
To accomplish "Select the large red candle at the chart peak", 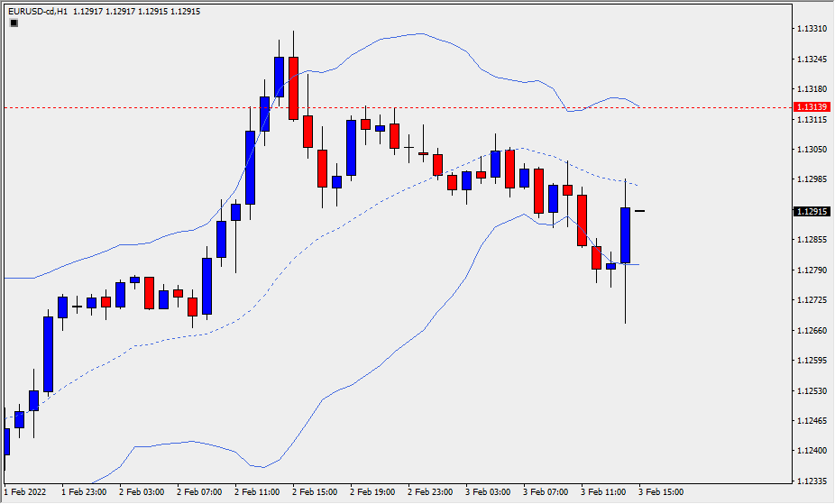I will point(293,87).
